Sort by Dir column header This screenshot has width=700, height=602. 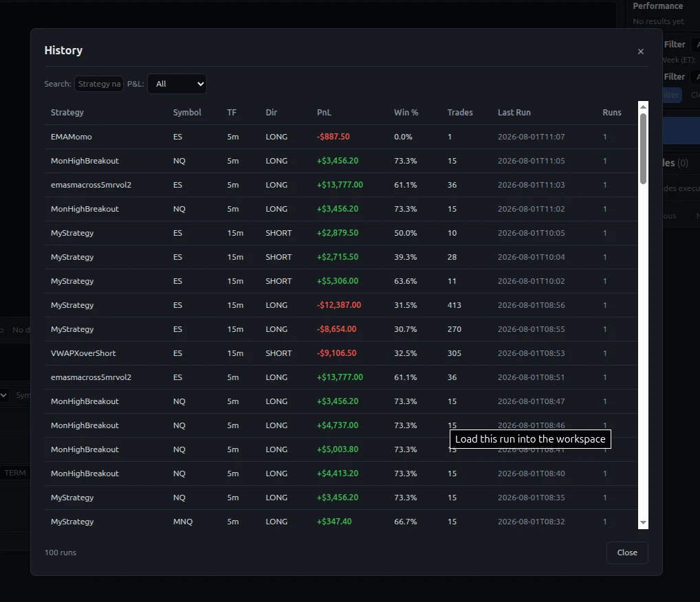click(x=271, y=113)
